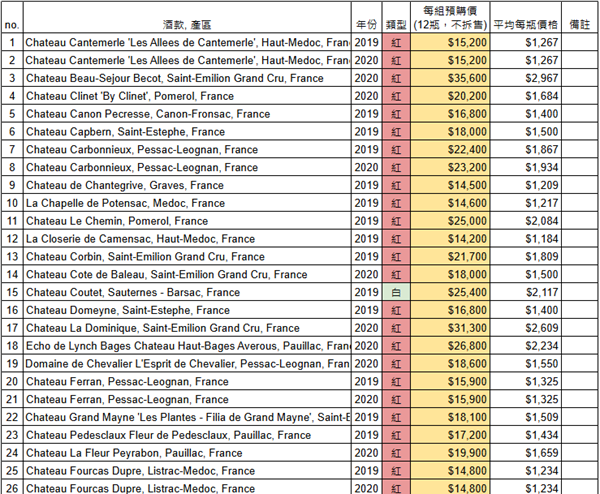Click the '備註' header cell
600x494 pixels.
(580, 18)
